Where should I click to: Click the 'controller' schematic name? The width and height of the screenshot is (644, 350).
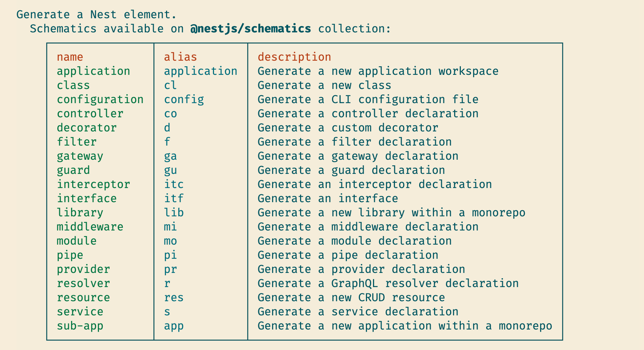[x=90, y=114]
